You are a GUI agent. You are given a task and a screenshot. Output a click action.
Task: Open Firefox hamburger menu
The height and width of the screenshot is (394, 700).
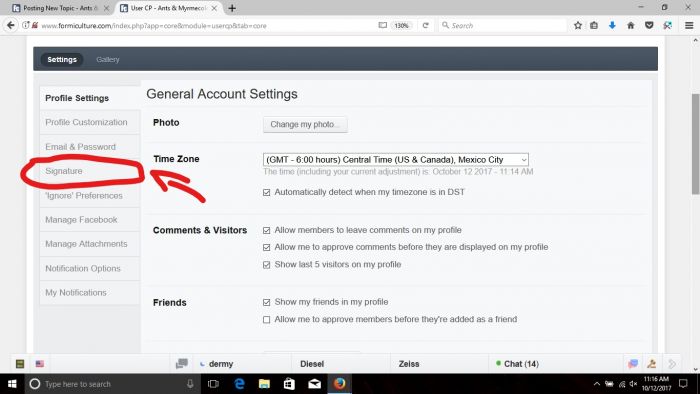[689, 25]
